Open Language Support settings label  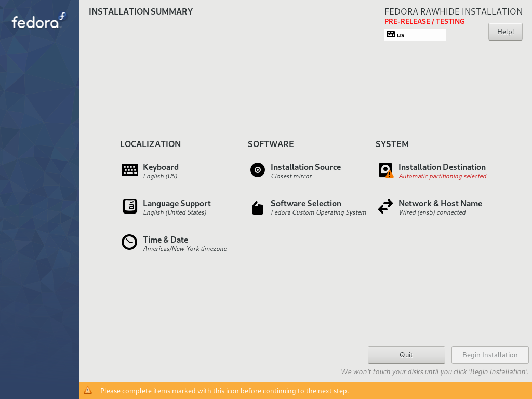coord(177,204)
